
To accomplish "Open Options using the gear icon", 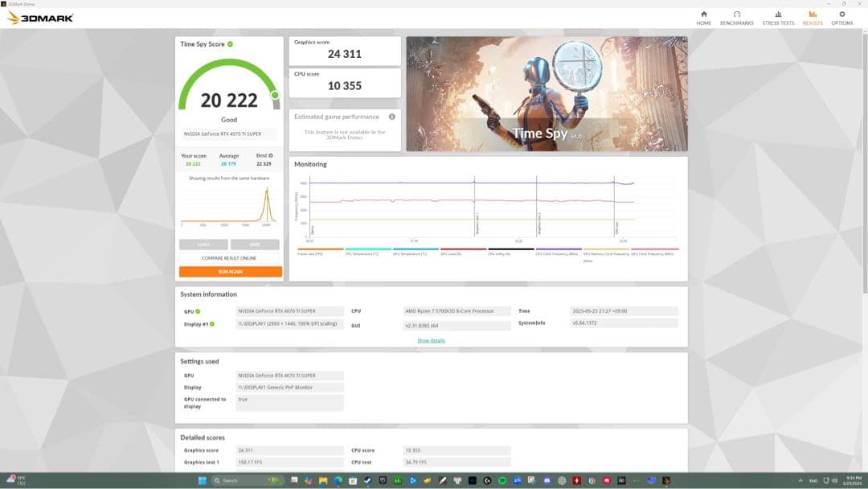I will pyautogui.click(x=841, y=17).
